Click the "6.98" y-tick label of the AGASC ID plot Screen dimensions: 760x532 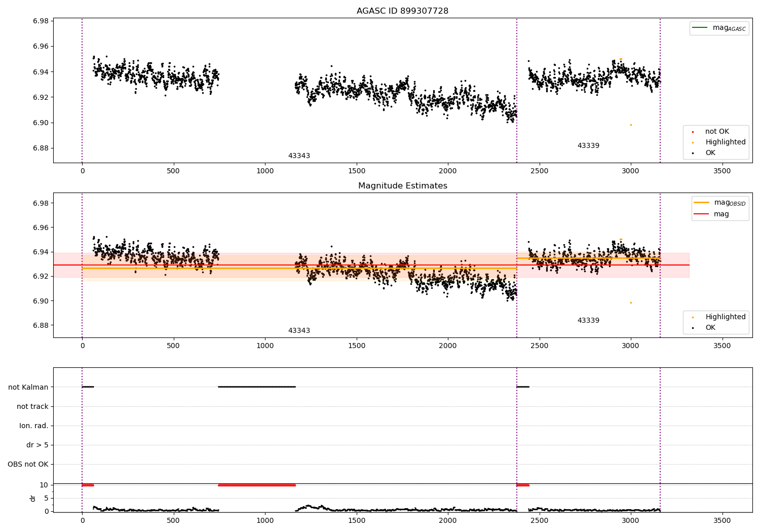click(40, 21)
